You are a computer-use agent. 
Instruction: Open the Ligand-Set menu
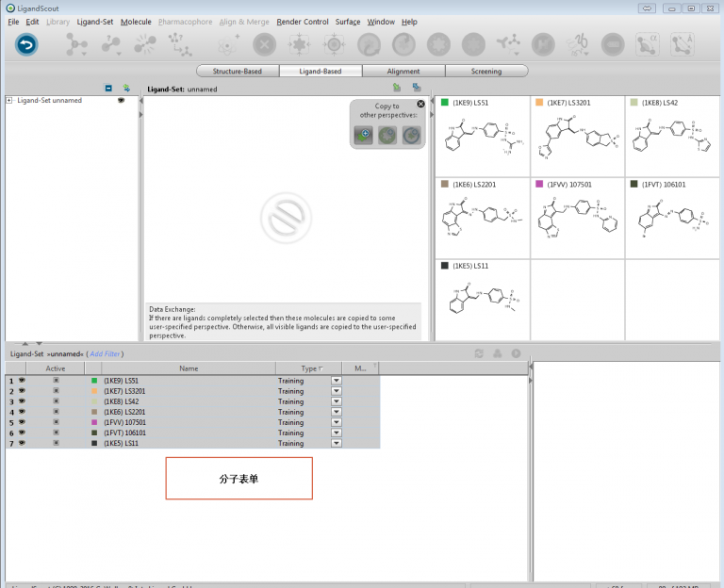[x=95, y=22]
